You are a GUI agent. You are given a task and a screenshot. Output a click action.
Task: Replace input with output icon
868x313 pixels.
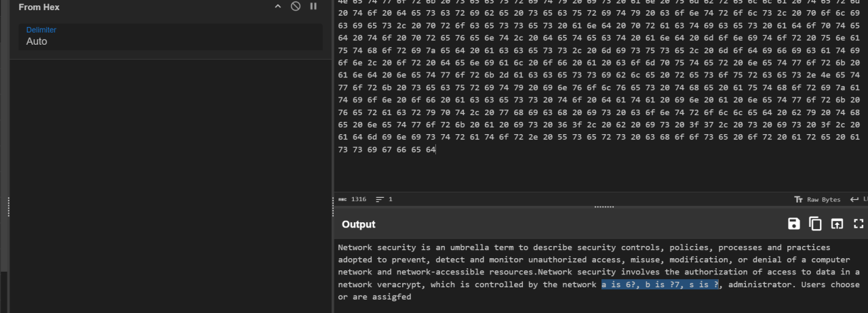point(837,224)
